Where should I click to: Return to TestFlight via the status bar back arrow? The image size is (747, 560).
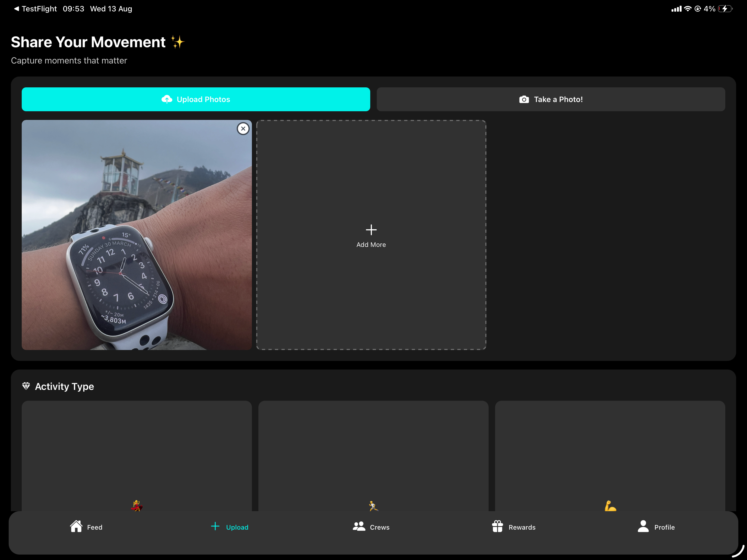coord(35,9)
